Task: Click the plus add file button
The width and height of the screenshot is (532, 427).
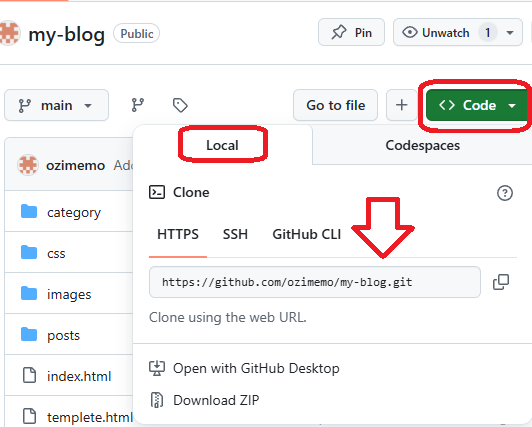Action: point(402,105)
